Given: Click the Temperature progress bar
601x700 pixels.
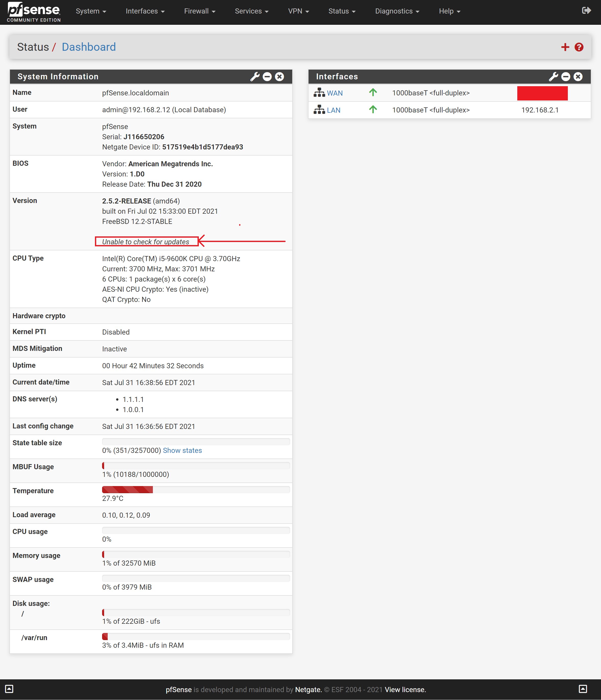Looking at the screenshot, I should 196,490.
